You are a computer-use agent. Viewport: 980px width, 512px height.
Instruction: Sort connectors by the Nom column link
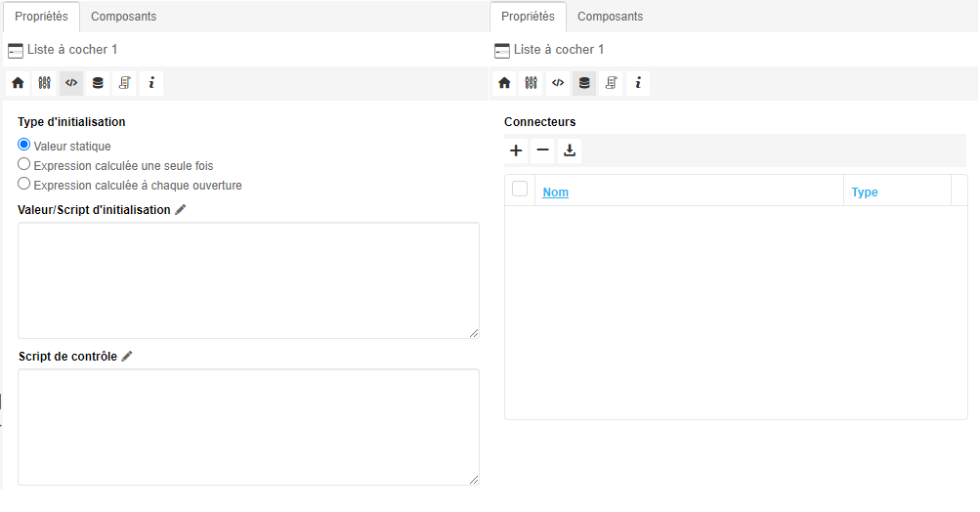click(555, 192)
